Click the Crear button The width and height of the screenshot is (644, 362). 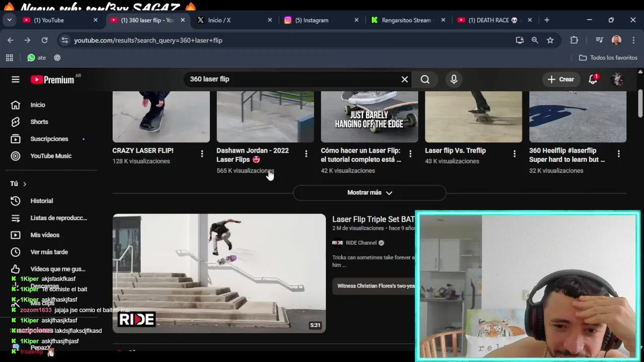tap(561, 79)
